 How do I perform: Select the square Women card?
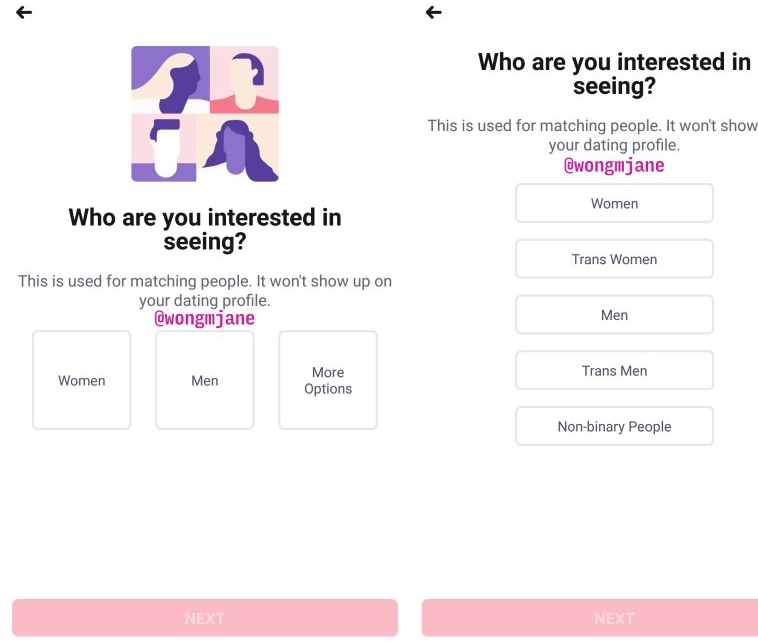(x=82, y=380)
